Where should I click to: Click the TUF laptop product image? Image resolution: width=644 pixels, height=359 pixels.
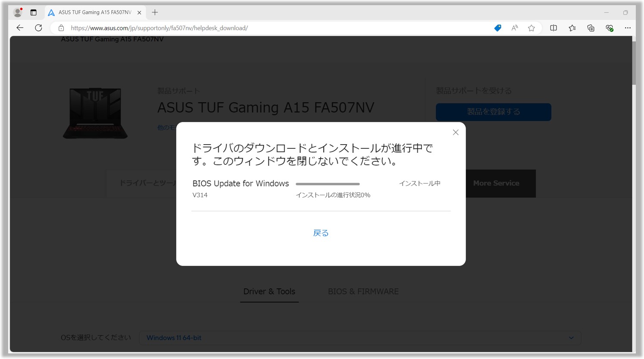(x=95, y=113)
